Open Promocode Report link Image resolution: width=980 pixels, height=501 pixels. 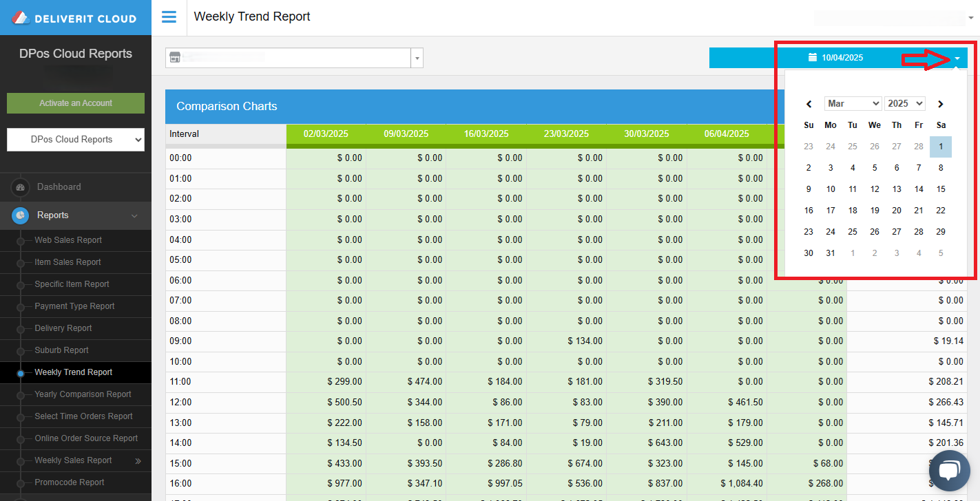(70, 482)
